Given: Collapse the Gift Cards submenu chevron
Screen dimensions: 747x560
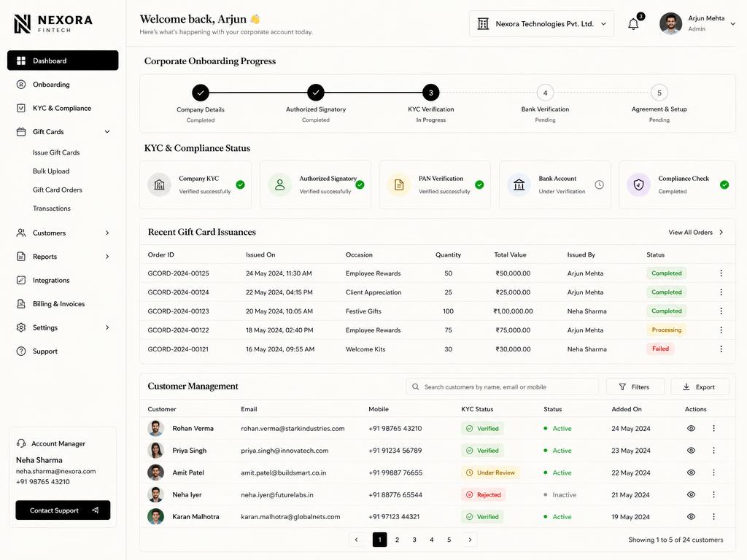Looking at the screenshot, I should point(107,132).
